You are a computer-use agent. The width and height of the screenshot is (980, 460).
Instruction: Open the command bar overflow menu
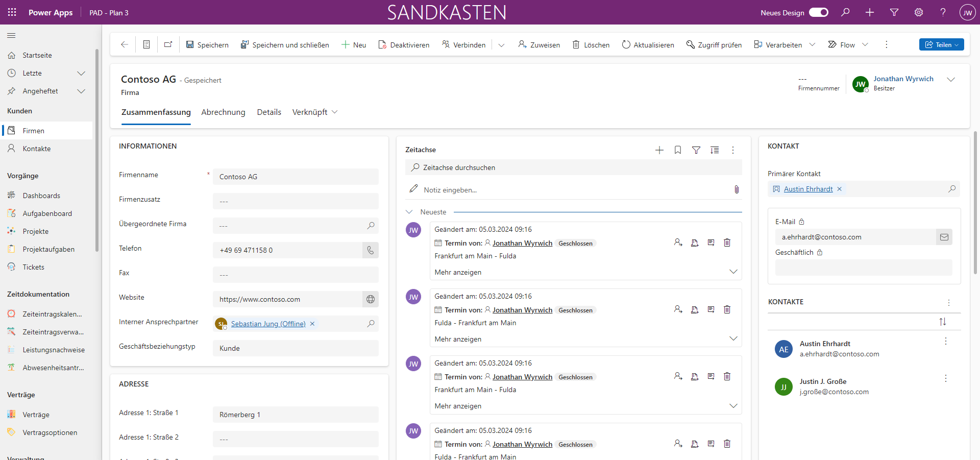point(887,44)
